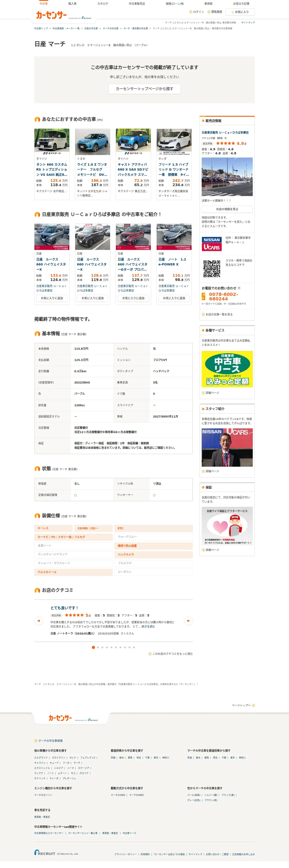Open 詳細ページ under スタッフ紹介
Image resolution: width=289 pixels, height=868 pixels.
[210, 471]
